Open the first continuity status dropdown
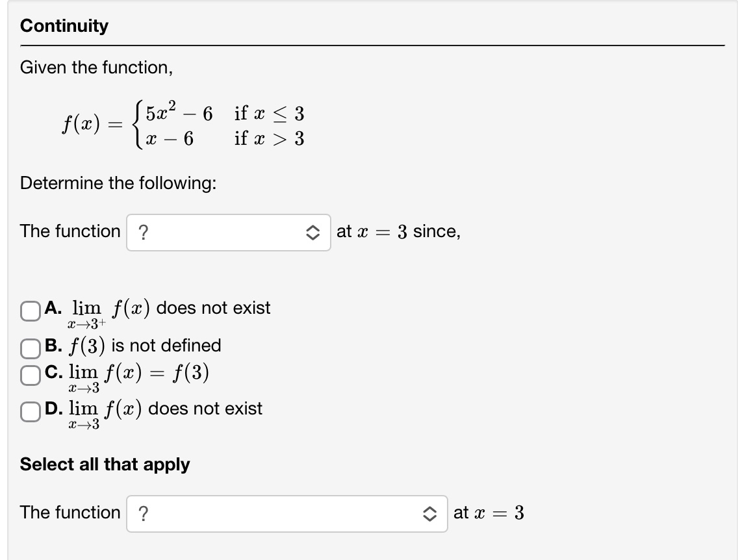738x560 pixels. 227,231
